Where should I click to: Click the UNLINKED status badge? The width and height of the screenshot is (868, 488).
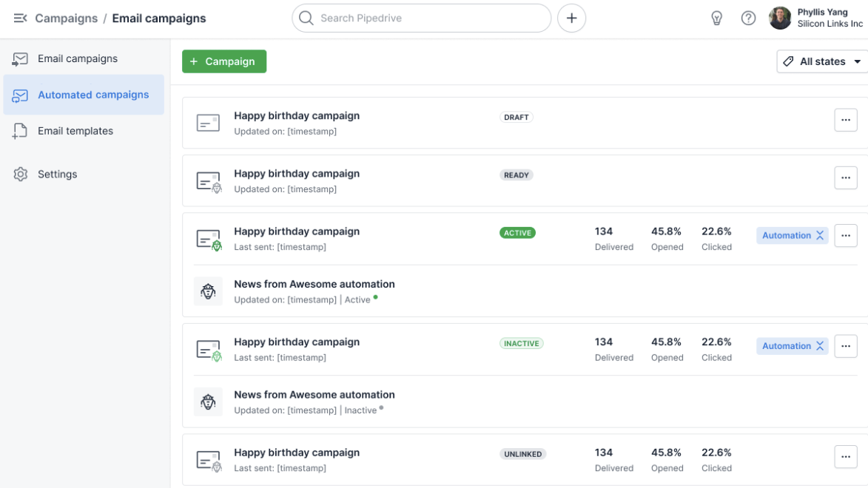click(x=522, y=454)
